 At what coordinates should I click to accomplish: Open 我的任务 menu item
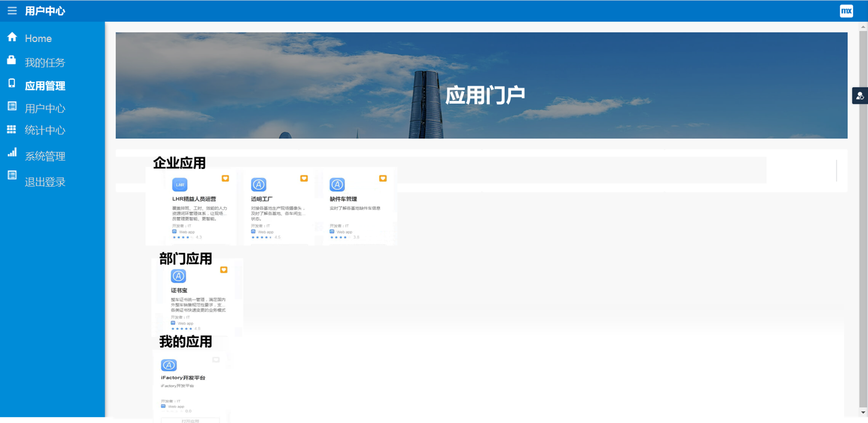45,62
